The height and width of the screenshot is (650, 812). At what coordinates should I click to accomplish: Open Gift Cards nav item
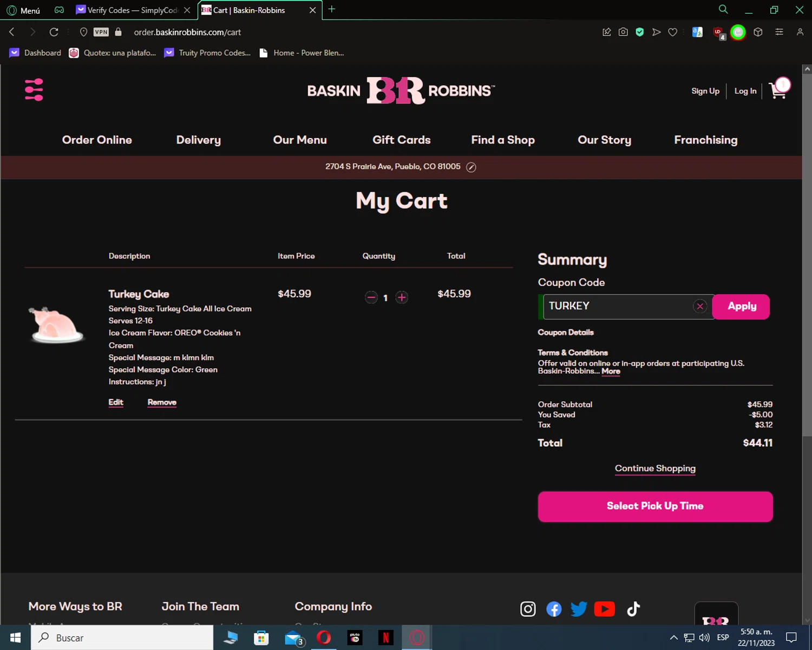[x=402, y=140]
